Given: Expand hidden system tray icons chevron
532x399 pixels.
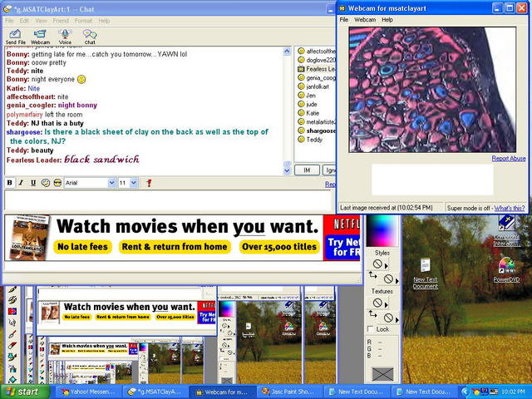Looking at the screenshot, I should pyautogui.click(x=465, y=392).
